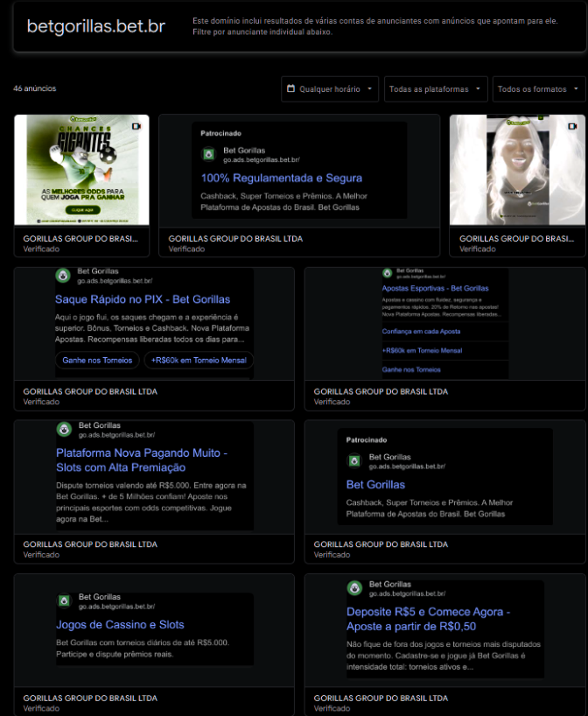This screenshot has height=716, width=588.
Task: Click Bet Gorillas logo in 'Jogos de Cassino e Slots' ad
Action: 64,601
